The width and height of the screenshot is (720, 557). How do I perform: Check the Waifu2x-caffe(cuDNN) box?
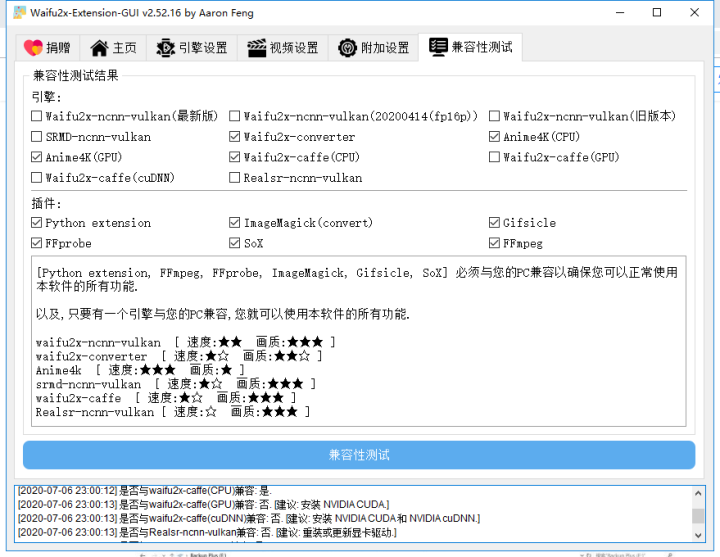36,177
